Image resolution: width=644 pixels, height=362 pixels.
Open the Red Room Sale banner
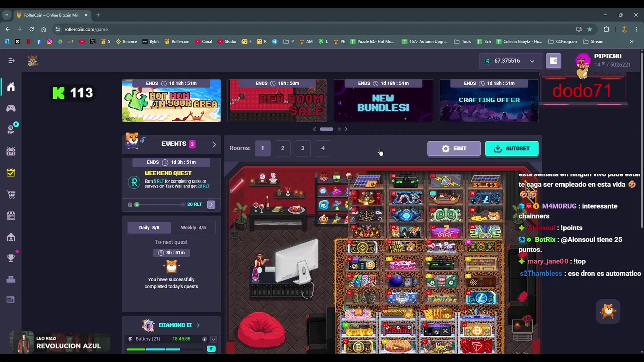click(x=277, y=101)
